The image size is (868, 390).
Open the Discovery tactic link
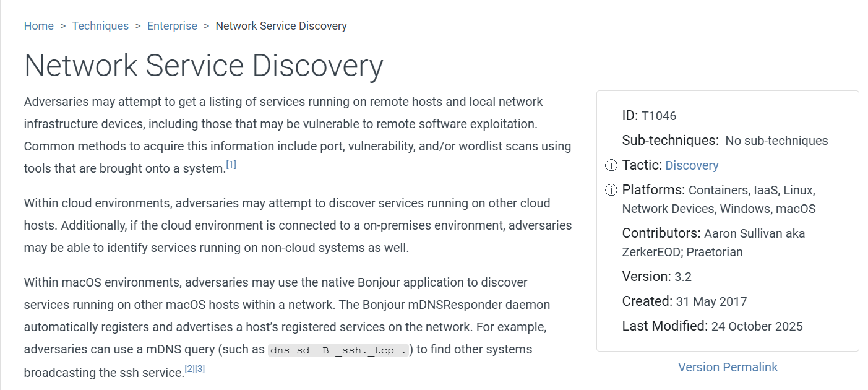[692, 165]
